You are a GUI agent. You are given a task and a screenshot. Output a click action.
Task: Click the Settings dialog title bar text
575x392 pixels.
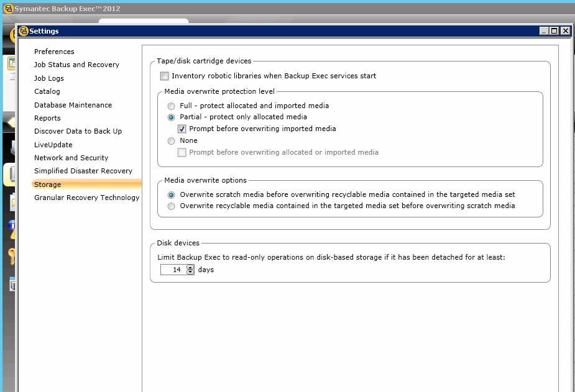pos(44,31)
